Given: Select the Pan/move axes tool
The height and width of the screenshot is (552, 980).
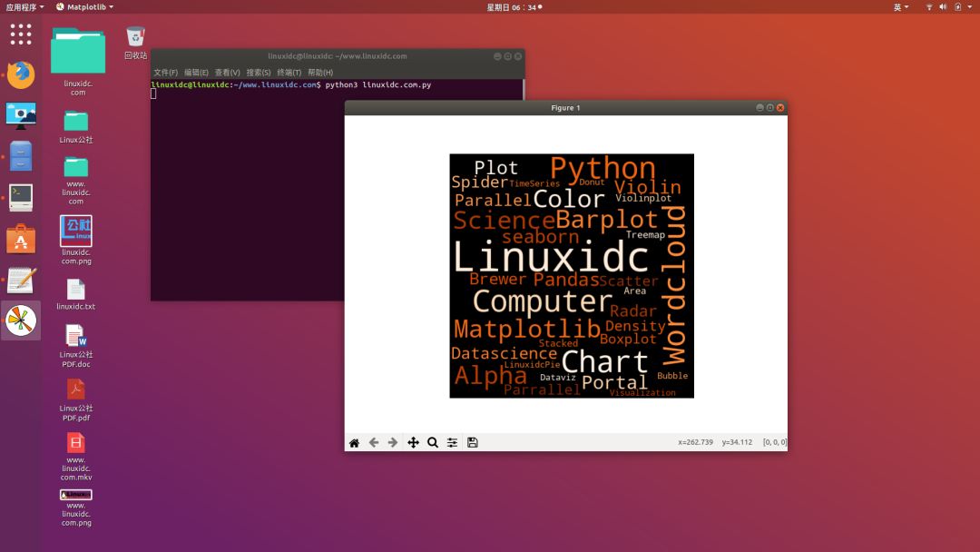Looking at the screenshot, I should 413,443.
